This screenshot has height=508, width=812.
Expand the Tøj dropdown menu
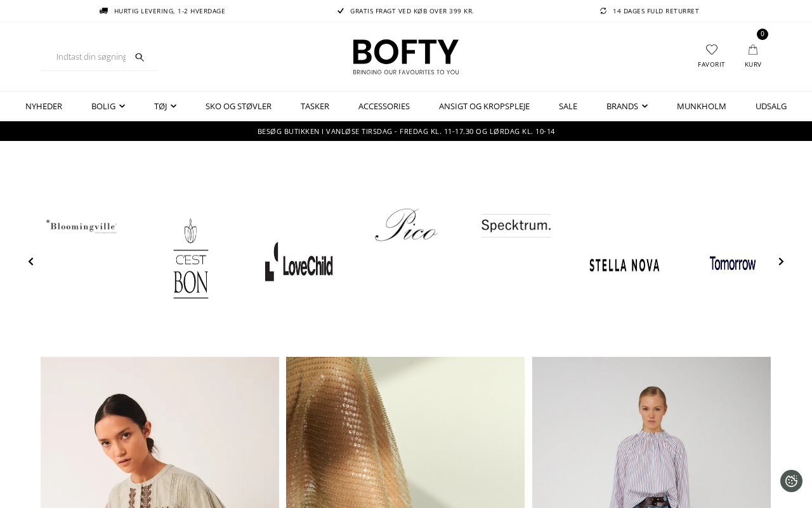click(165, 106)
